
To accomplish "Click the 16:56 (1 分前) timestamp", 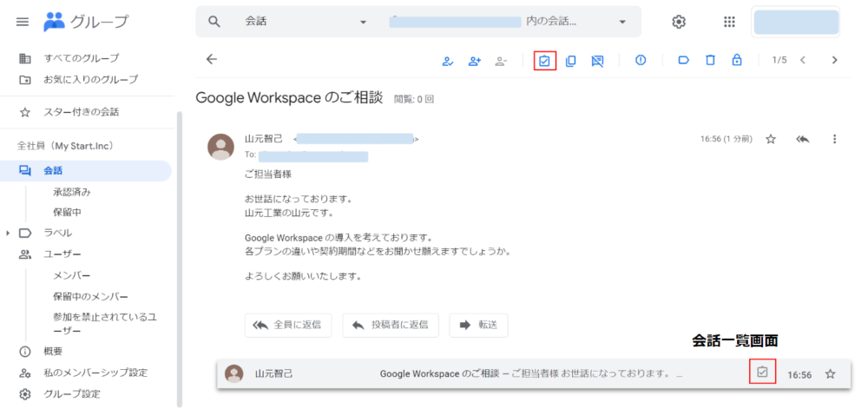I will tap(727, 140).
